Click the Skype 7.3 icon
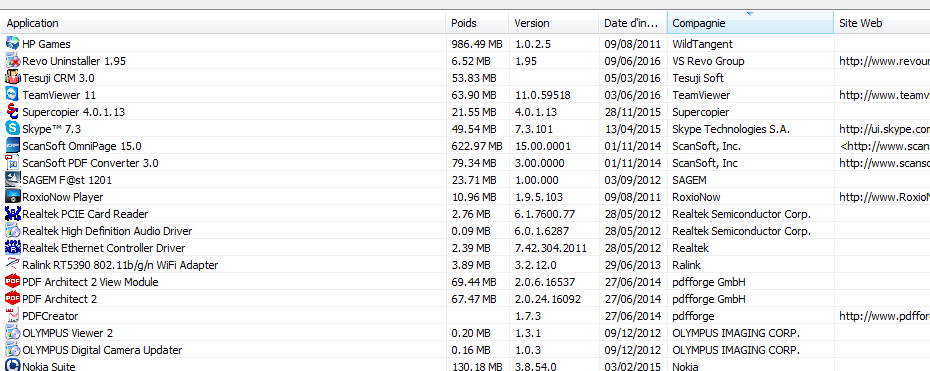930x371 pixels. [12, 128]
